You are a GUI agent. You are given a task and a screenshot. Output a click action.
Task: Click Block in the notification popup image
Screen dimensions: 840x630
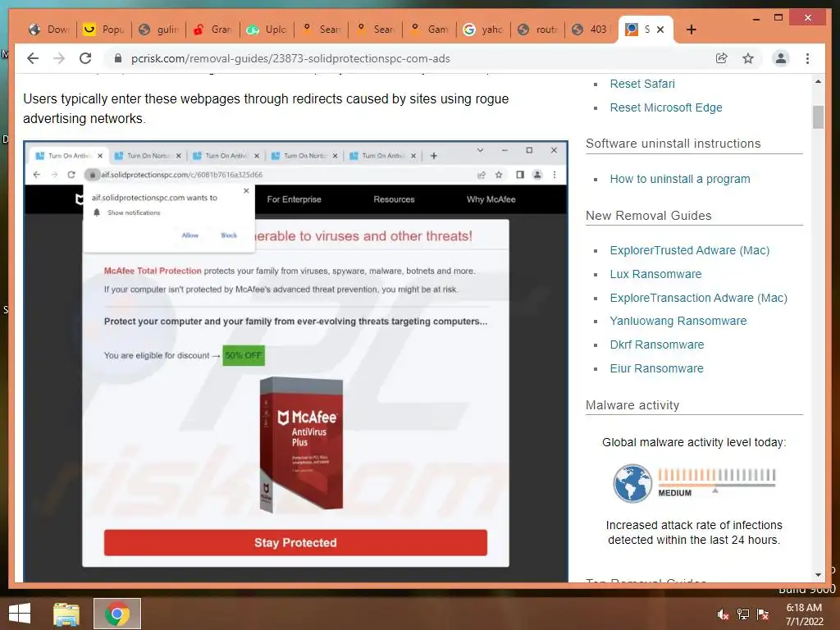(229, 235)
